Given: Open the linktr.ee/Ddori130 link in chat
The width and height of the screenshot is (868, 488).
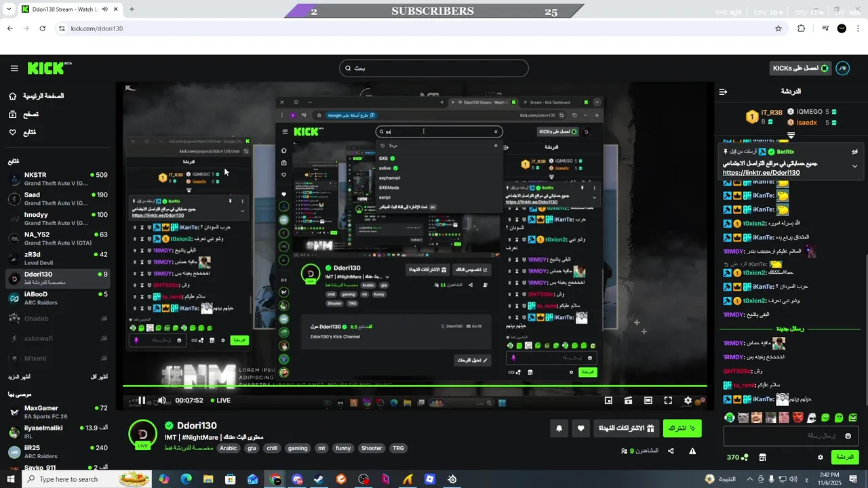Looking at the screenshot, I should [x=761, y=173].
